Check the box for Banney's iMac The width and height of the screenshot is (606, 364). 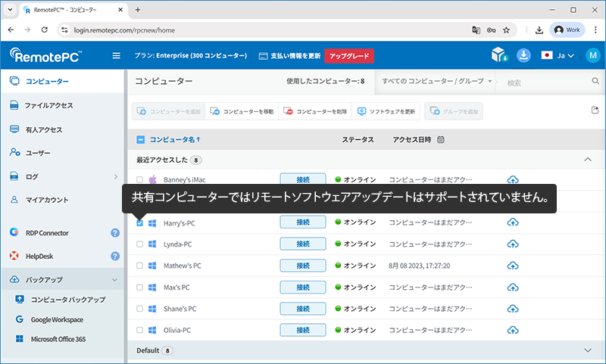pyautogui.click(x=139, y=179)
